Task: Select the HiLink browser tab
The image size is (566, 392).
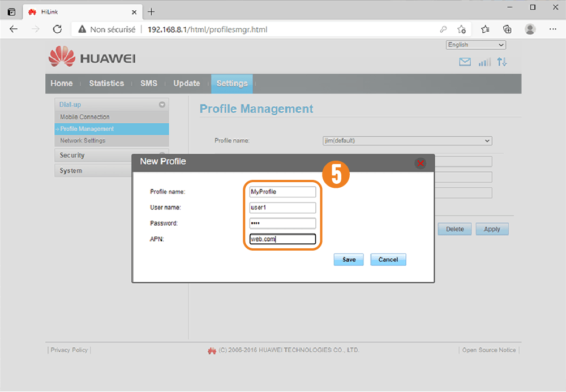Action: [x=82, y=12]
